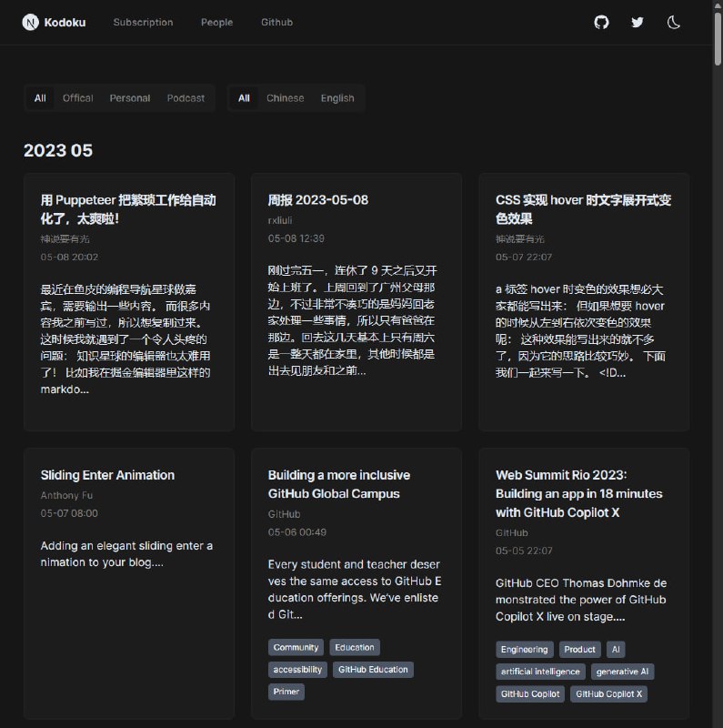The height and width of the screenshot is (728, 723).
Task: Click the Kodoku logo icon
Action: (x=31, y=22)
